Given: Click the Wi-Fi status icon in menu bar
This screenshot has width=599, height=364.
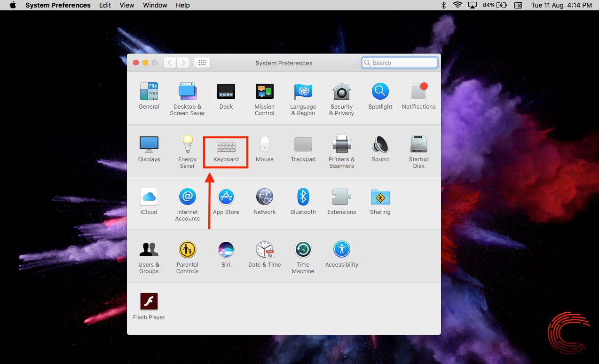Looking at the screenshot, I should tap(457, 5).
